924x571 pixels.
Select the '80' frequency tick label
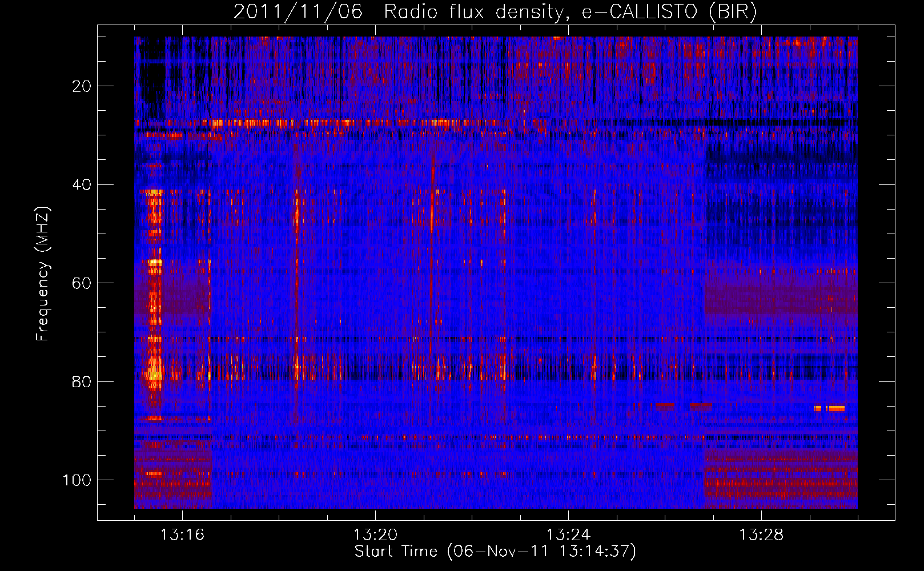point(82,381)
